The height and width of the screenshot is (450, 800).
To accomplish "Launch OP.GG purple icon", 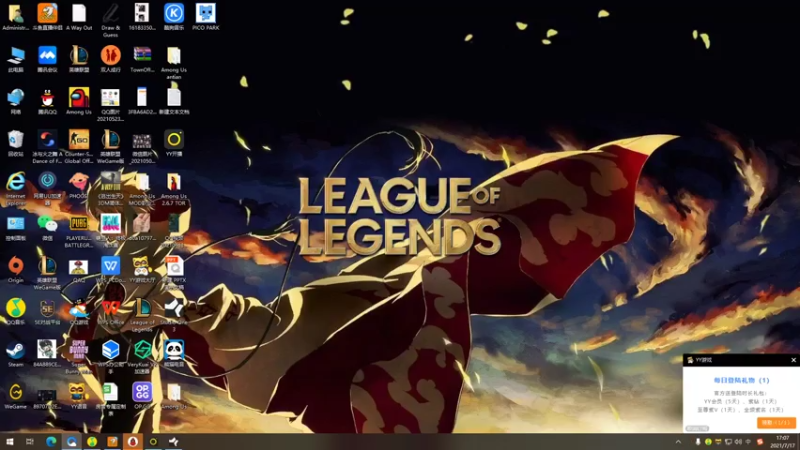I will 142,392.
